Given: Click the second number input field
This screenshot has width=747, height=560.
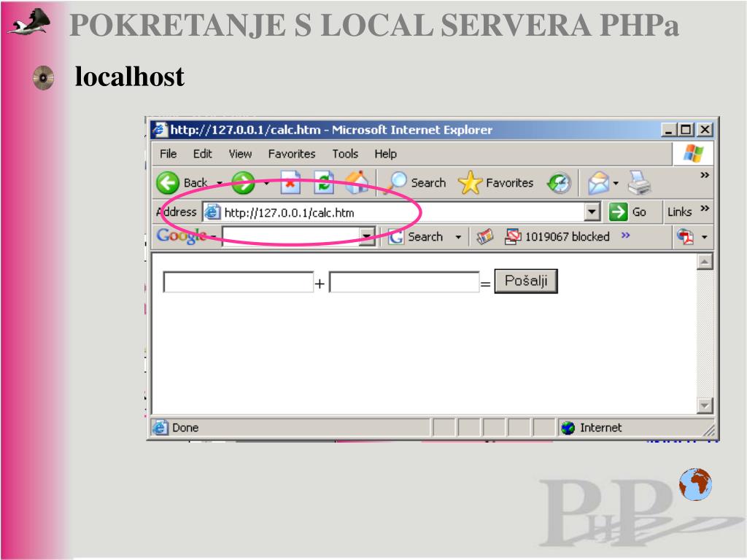Looking at the screenshot, I should click(404, 282).
